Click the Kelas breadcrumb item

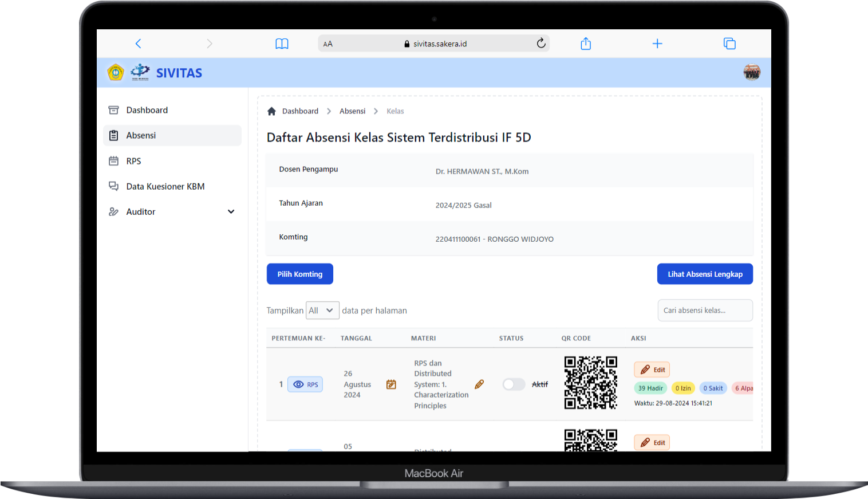coord(395,111)
